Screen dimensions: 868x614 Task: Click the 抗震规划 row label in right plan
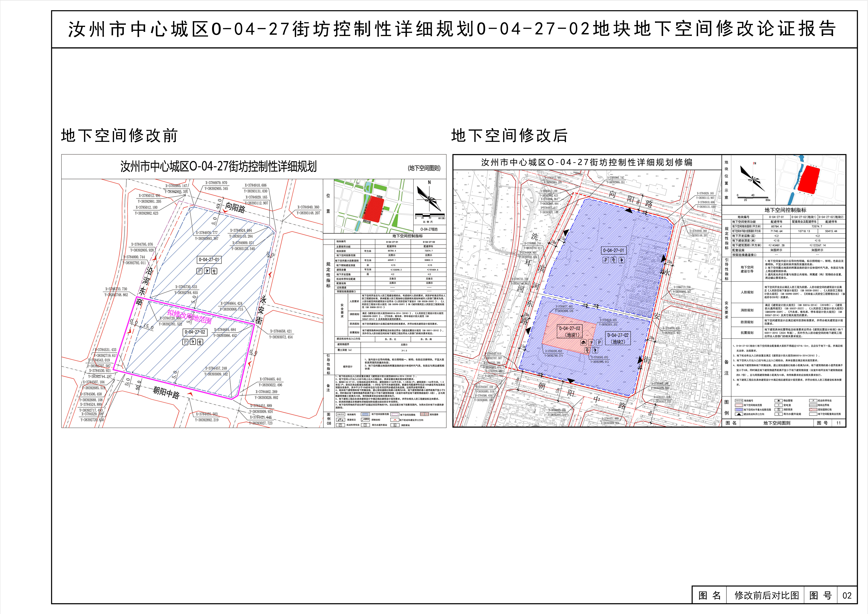747,333
